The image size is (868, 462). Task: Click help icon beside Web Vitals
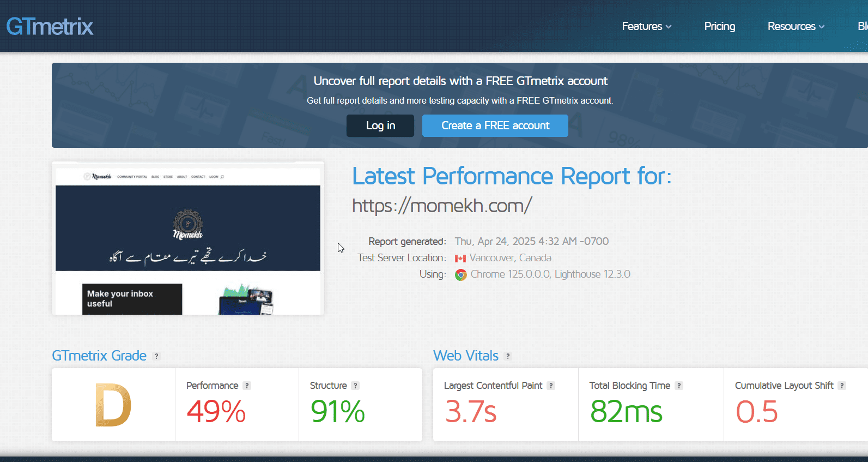click(x=508, y=356)
